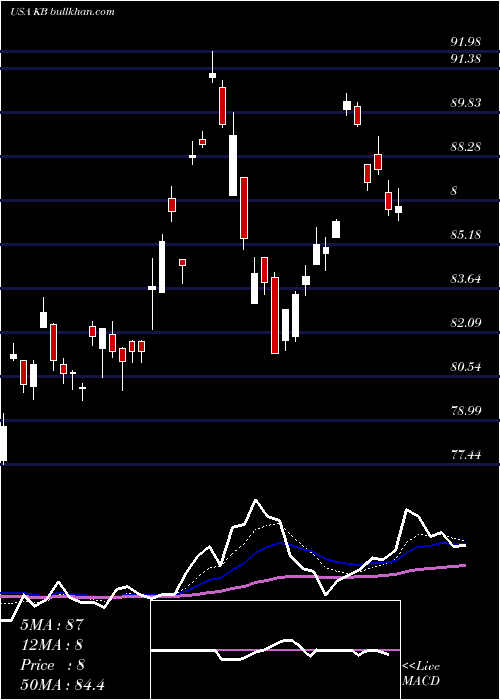
Task: Click the MACD inset chart box
Action: 275,650
